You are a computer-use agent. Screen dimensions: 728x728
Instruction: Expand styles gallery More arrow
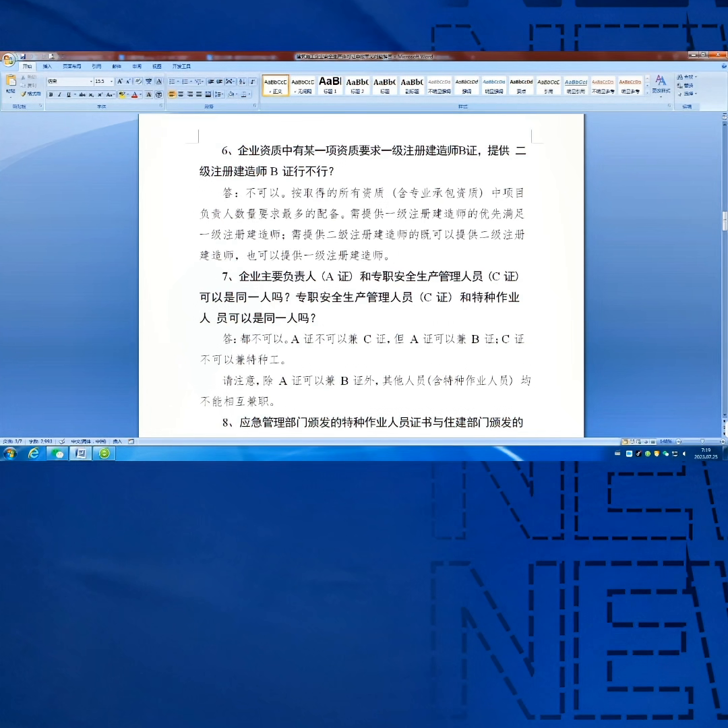pyautogui.click(x=648, y=92)
